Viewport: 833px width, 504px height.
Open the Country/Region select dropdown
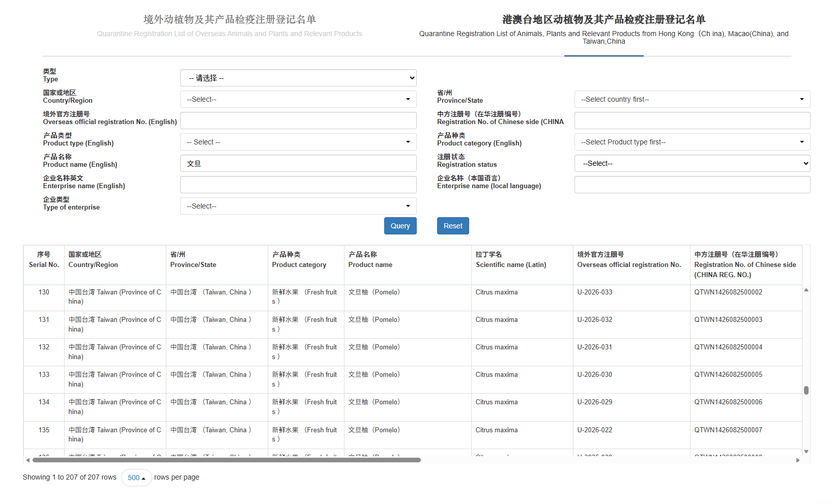pyautogui.click(x=298, y=99)
